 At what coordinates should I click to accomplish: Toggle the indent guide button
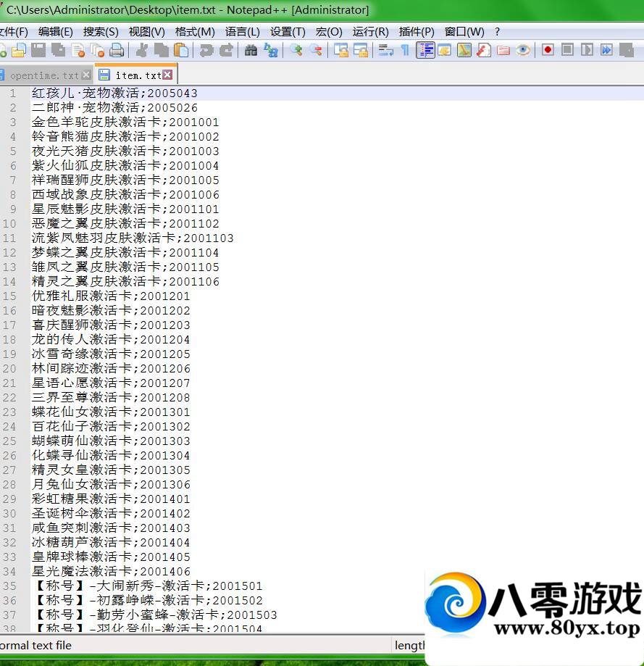(425, 50)
